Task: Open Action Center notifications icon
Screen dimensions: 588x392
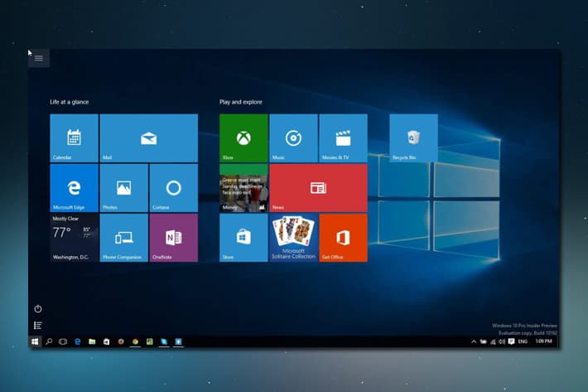Action: point(511,341)
